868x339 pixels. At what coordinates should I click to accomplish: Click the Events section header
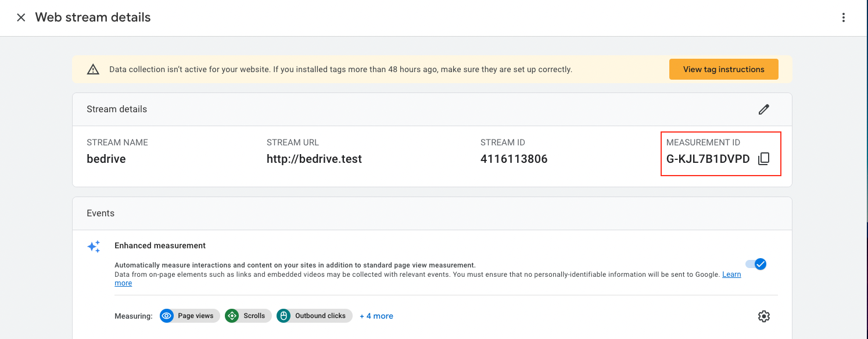click(x=101, y=213)
